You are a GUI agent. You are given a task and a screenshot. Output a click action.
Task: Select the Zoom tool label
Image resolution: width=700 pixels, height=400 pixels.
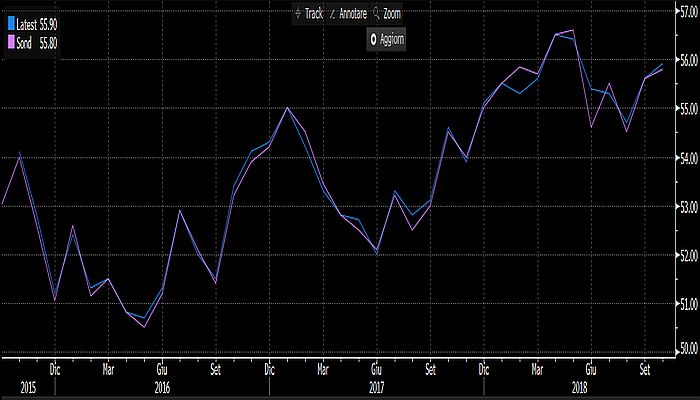point(393,15)
